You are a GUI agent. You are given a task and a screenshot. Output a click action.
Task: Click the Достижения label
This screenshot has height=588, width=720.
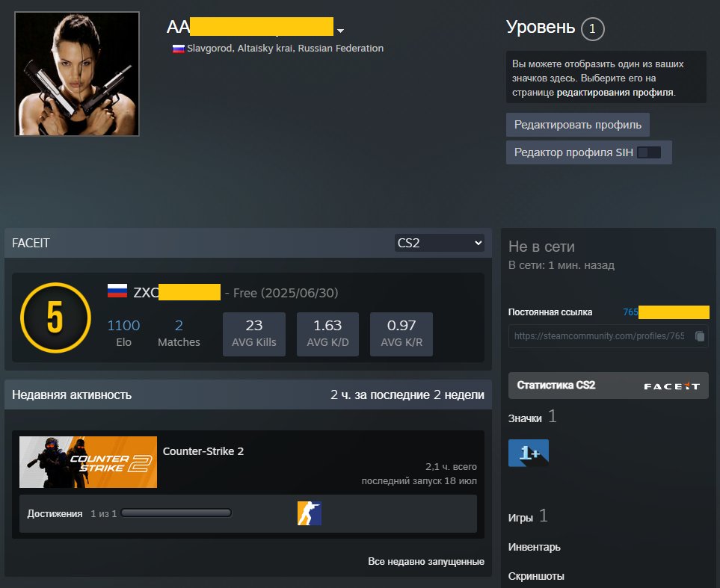tap(55, 513)
